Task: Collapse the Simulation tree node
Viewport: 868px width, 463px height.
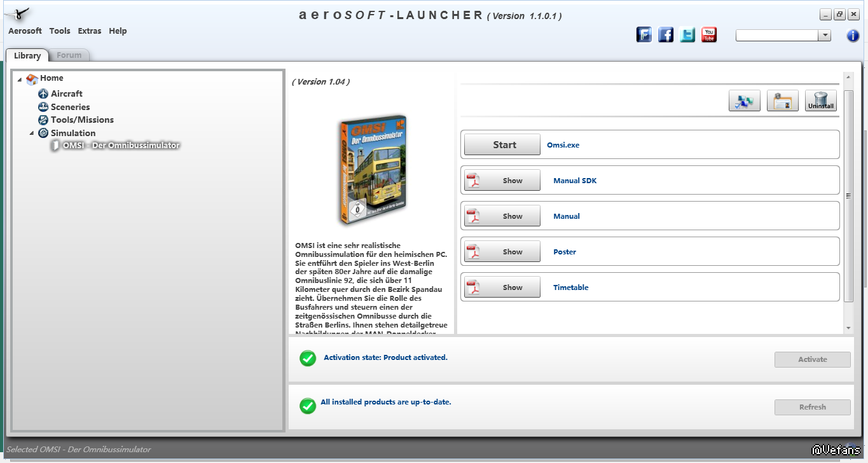Action: (31, 134)
